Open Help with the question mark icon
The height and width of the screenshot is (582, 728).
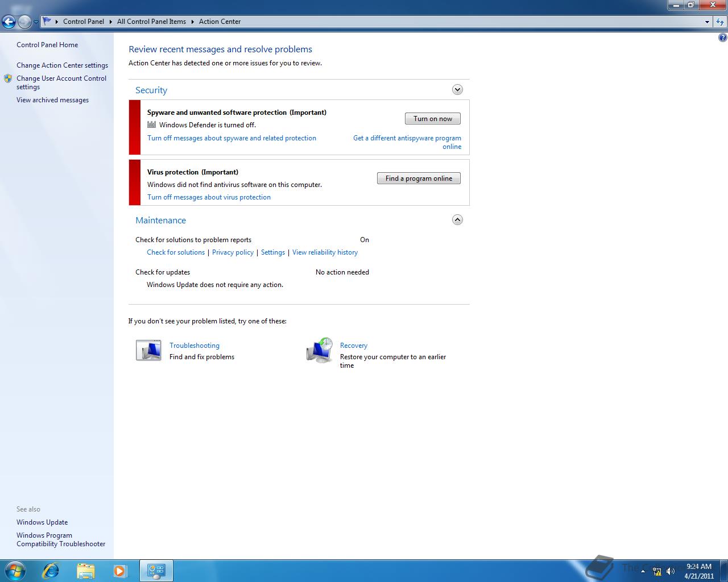[x=722, y=38]
